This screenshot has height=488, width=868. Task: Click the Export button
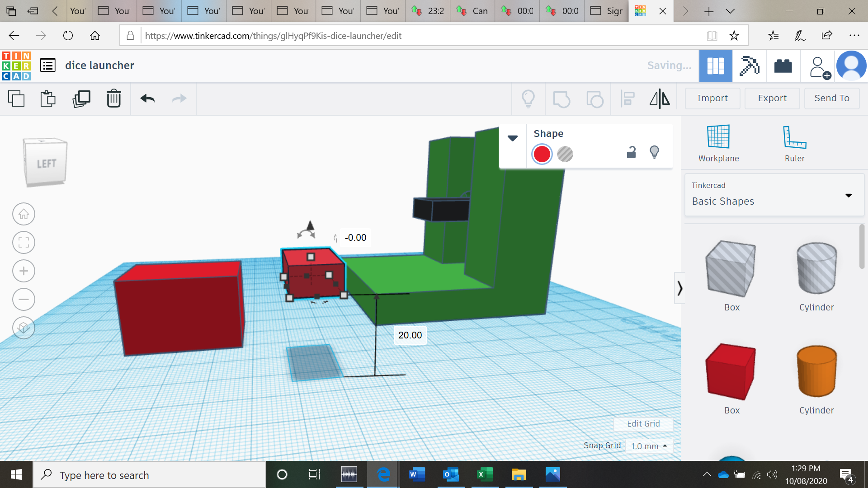click(x=772, y=98)
